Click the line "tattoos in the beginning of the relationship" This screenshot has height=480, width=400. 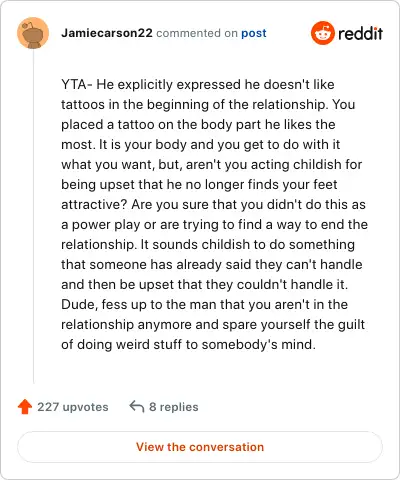(208, 105)
